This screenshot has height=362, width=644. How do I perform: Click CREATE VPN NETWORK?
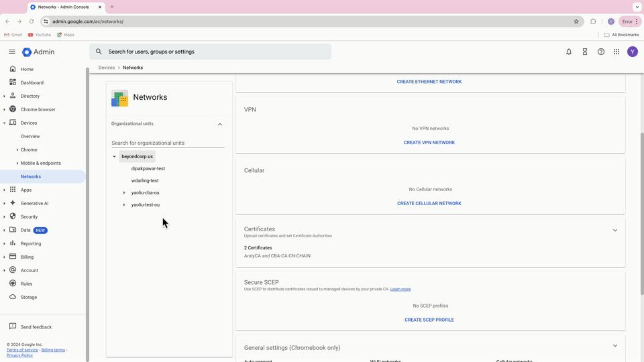pos(429,142)
